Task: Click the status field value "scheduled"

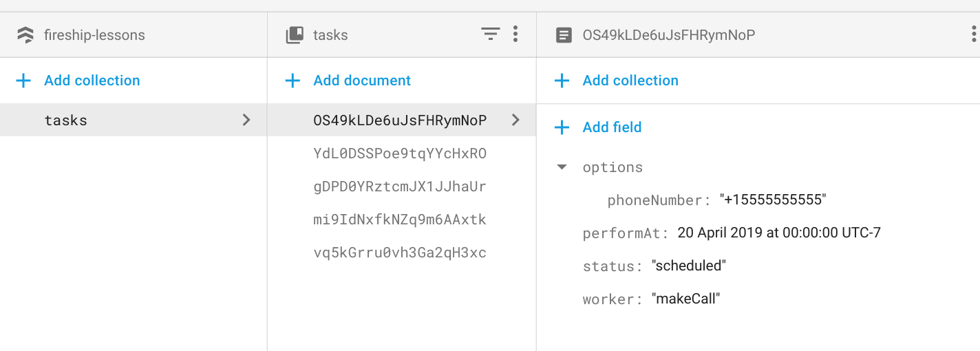Action: click(688, 266)
